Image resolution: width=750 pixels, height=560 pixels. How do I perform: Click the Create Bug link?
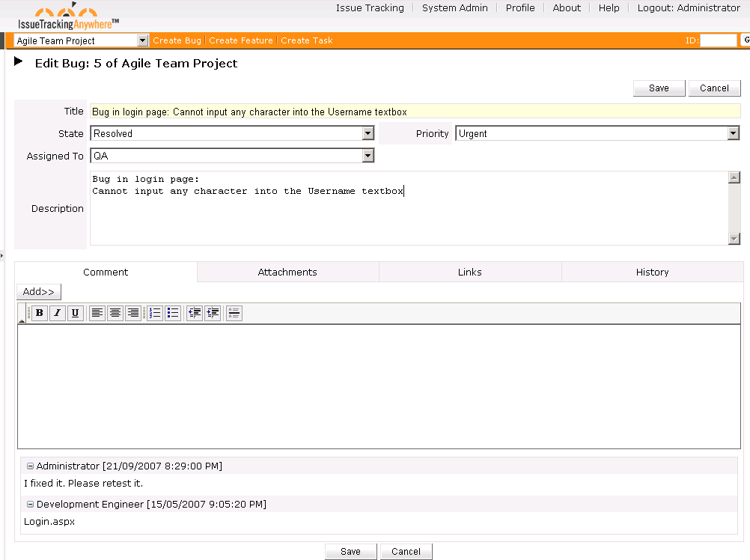coord(177,40)
